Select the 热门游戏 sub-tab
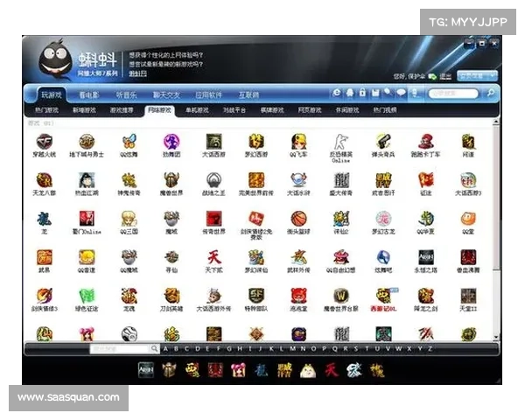Viewport: 525px width, 420px height. pos(47,110)
